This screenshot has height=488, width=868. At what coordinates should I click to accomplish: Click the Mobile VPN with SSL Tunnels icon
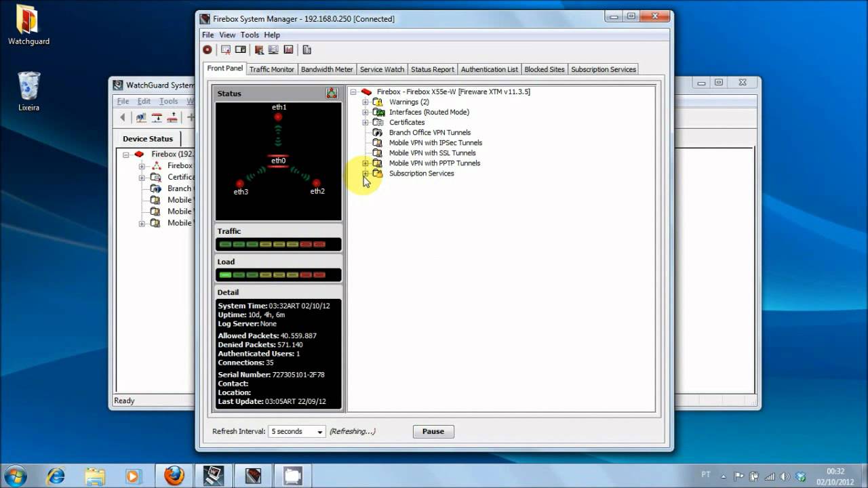pyautogui.click(x=378, y=152)
